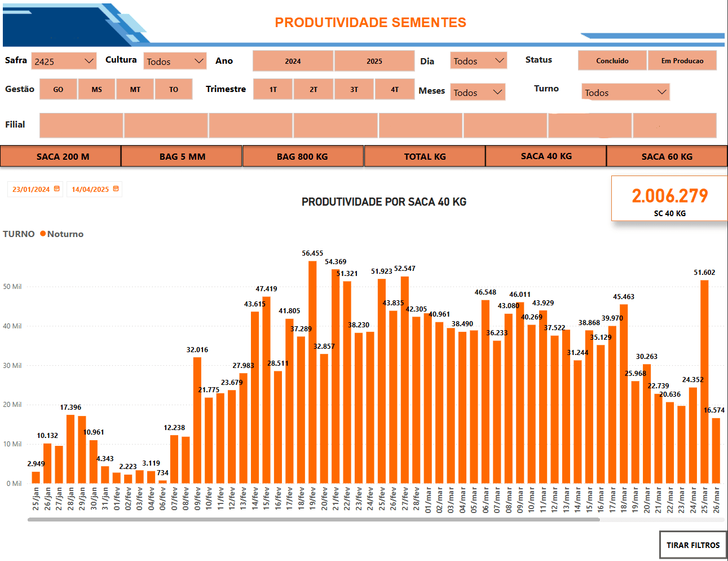The height and width of the screenshot is (561, 728).
Task: Click the TIRAR FILTROS button
Action: pyautogui.click(x=692, y=545)
